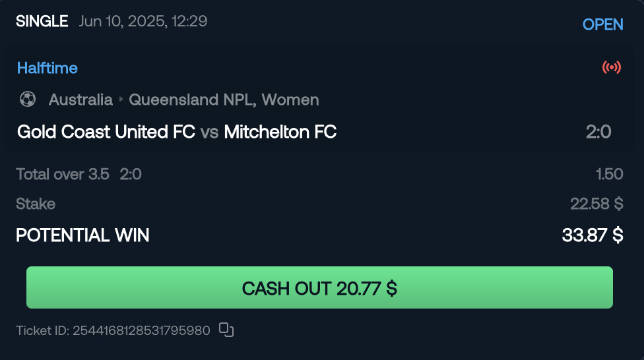Click the 22.58 $ stake amount
The image size is (644, 360).
tap(596, 204)
